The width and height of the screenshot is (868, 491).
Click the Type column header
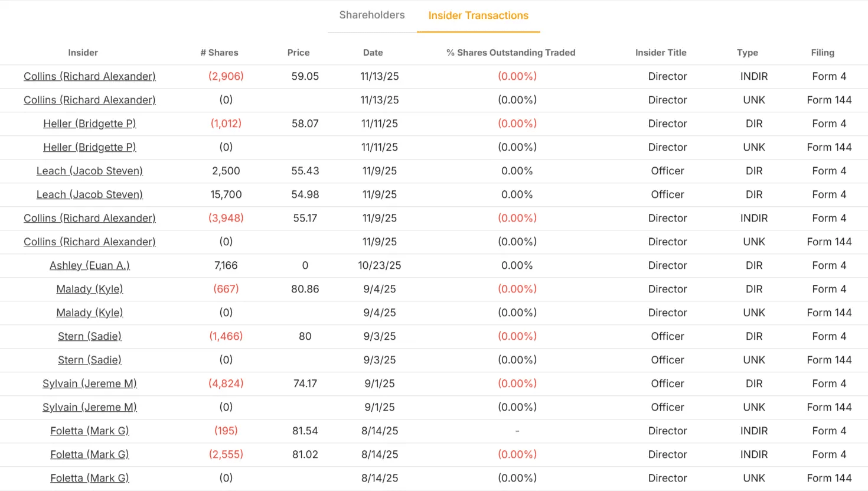[x=747, y=53]
